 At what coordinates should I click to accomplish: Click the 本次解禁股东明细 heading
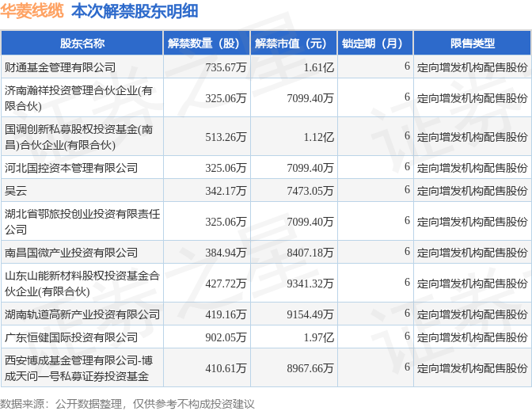135,11
